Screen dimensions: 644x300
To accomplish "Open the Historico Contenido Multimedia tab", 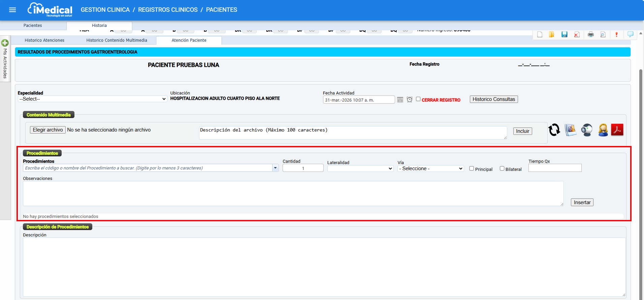I will [x=117, y=40].
